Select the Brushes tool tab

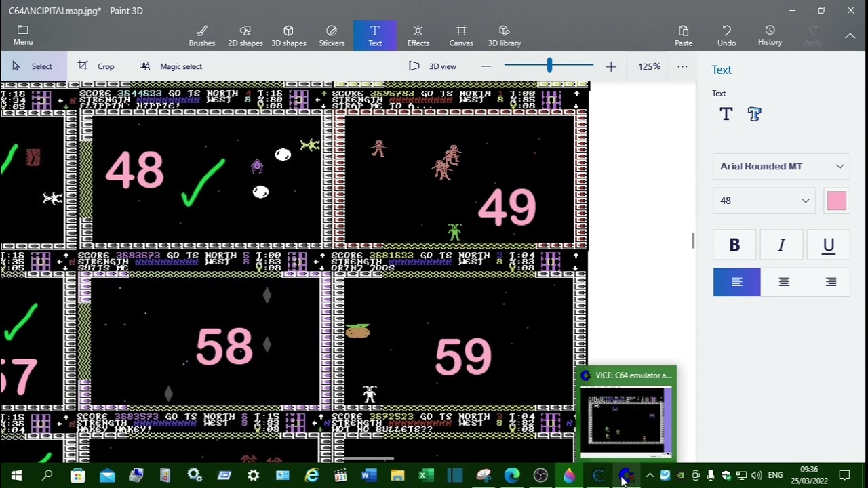point(201,36)
